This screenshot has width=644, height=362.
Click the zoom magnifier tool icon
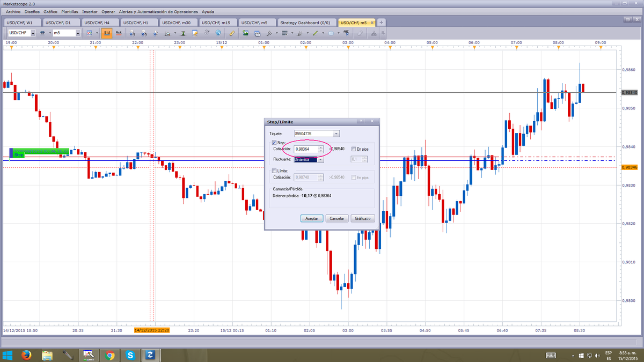(167, 33)
